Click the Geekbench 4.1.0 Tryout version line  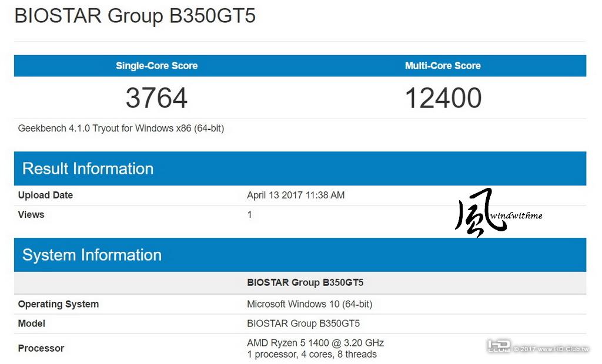[121, 128]
